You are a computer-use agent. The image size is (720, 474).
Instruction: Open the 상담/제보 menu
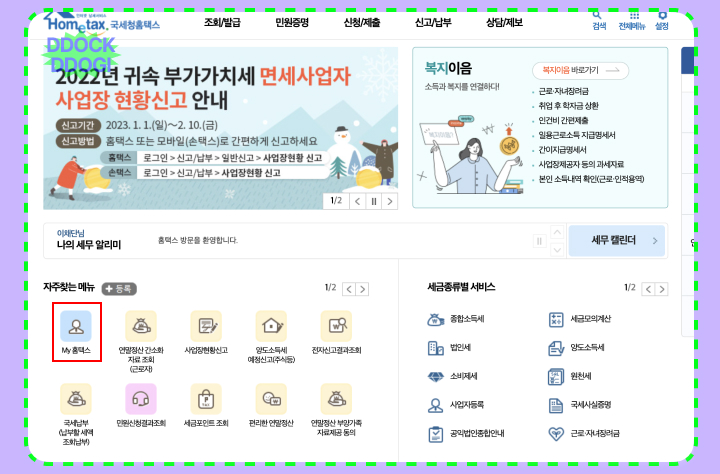[x=504, y=23]
